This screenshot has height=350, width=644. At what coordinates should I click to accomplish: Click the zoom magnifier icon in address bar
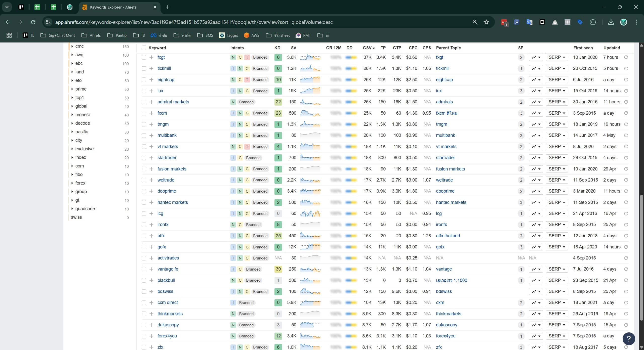(475, 22)
